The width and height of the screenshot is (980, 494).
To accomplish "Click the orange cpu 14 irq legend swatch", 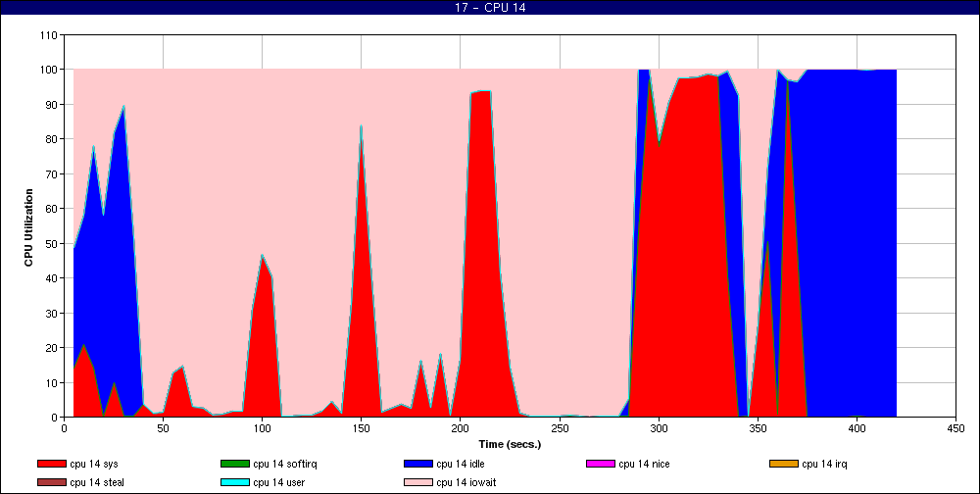I will pyautogui.click(x=784, y=464).
